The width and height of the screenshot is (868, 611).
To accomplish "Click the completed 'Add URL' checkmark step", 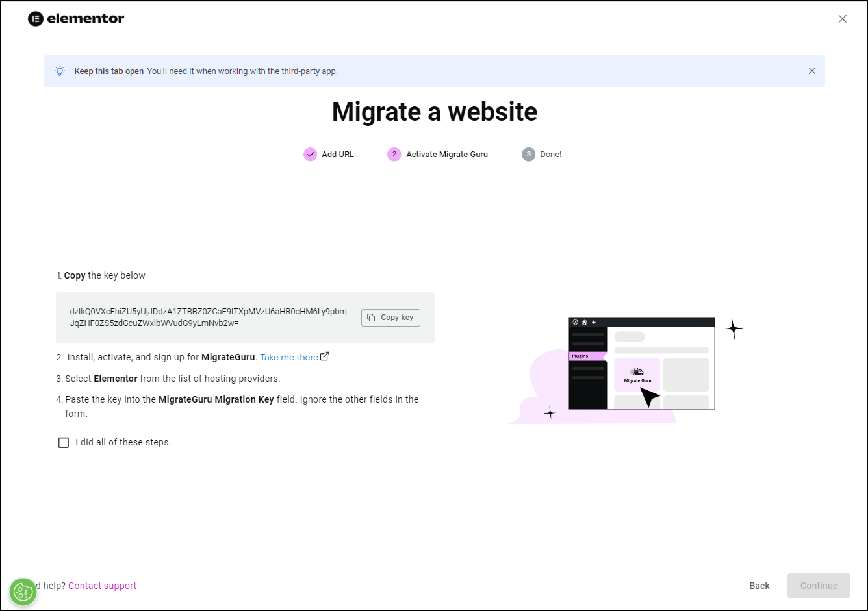I will 311,155.
